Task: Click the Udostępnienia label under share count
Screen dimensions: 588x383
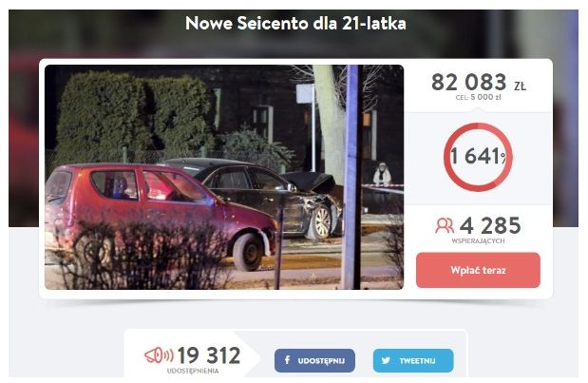Action: point(193,371)
